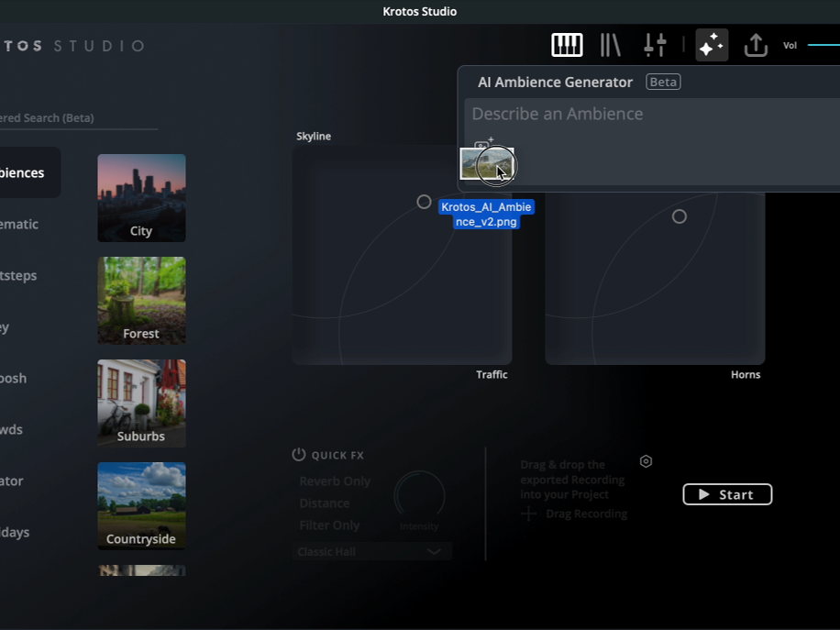Click the dragged Krotos_AI_Ambience_v2.png file label
The image size is (840, 630).
(x=486, y=215)
